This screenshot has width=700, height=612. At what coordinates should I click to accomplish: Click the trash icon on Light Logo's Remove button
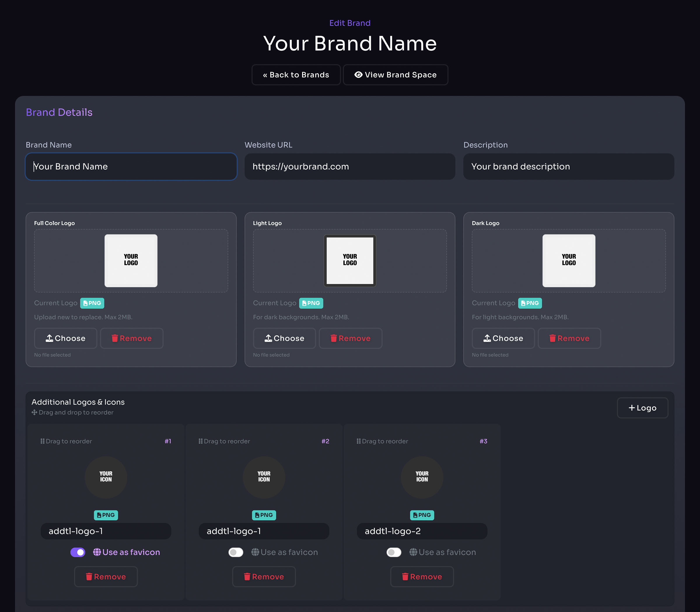[x=334, y=338]
